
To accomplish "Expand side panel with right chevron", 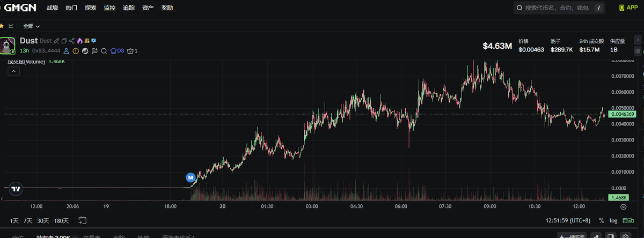I will point(638,40).
